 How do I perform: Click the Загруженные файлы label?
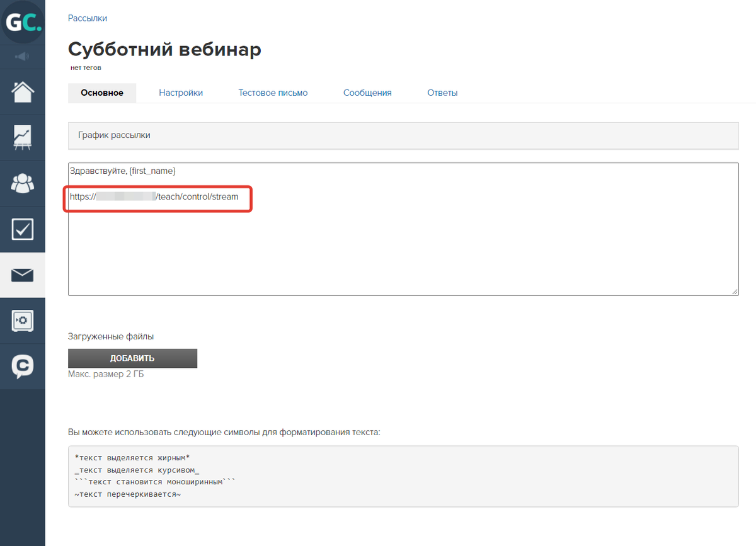point(111,336)
